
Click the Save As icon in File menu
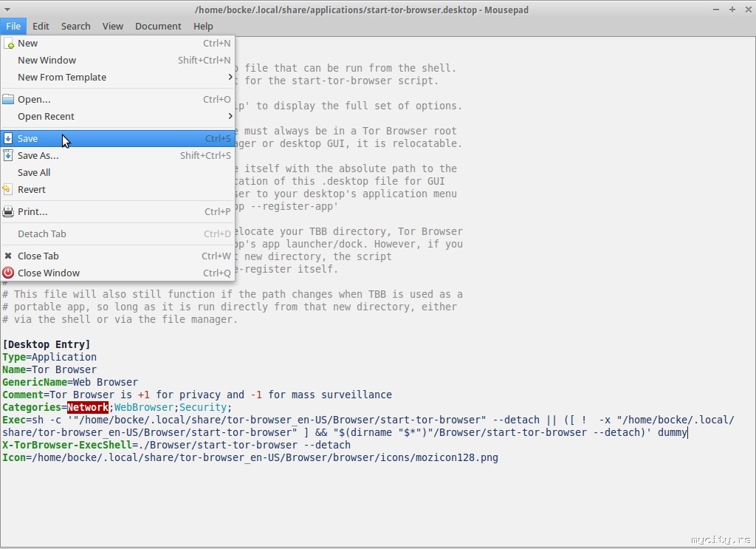8,155
